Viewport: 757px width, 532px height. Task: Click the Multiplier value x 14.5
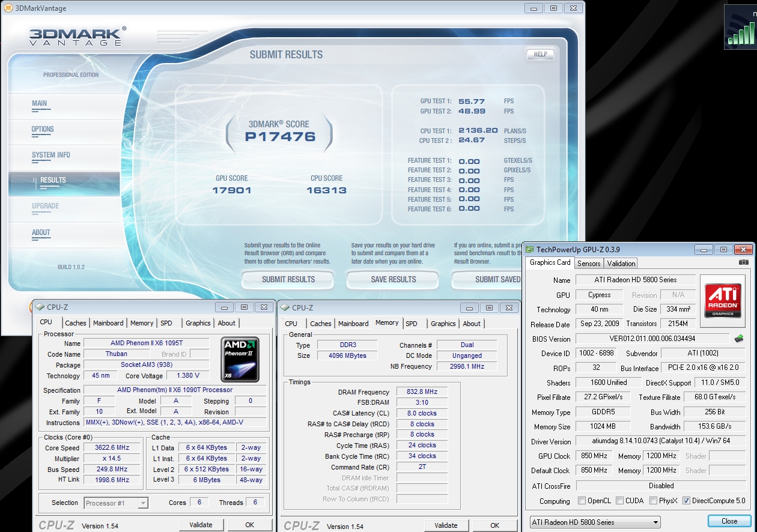[x=112, y=458]
